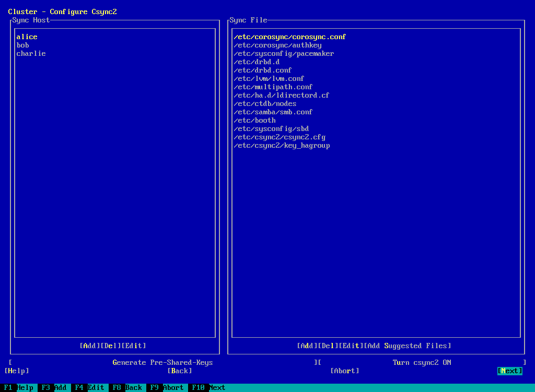Proceed with the highlighted Next button
The width and height of the screenshot is (535, 392).
tap(509, 371)
